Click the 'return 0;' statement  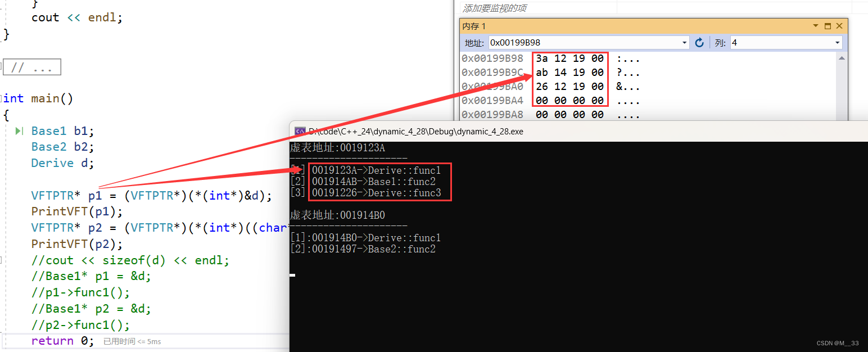[63, 341]
